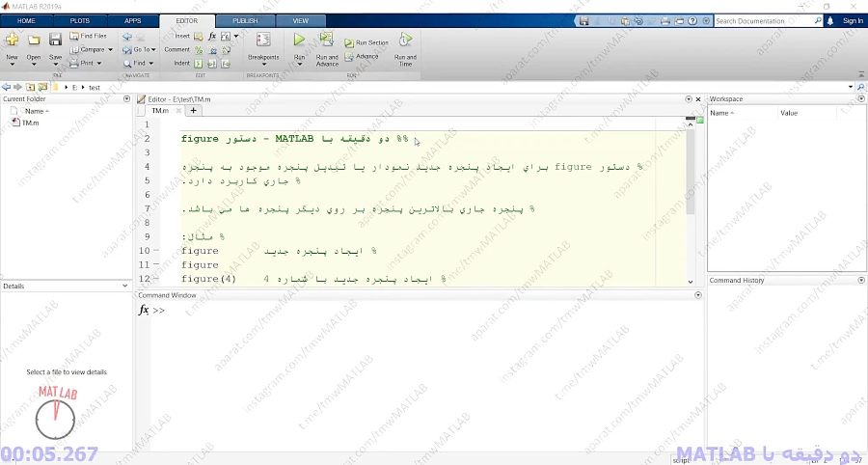Click the Sign In link
The image size is (868, 465).
(853, 21)
